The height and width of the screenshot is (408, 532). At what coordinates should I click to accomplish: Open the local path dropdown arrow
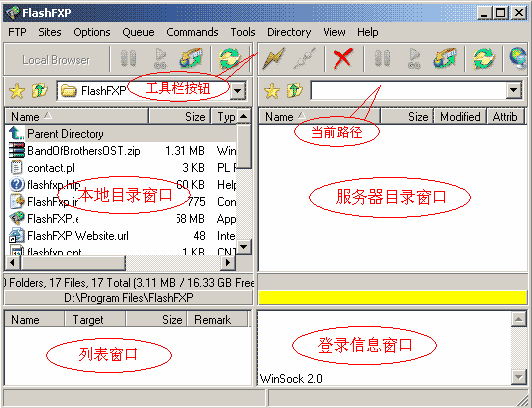pos(238,91)
